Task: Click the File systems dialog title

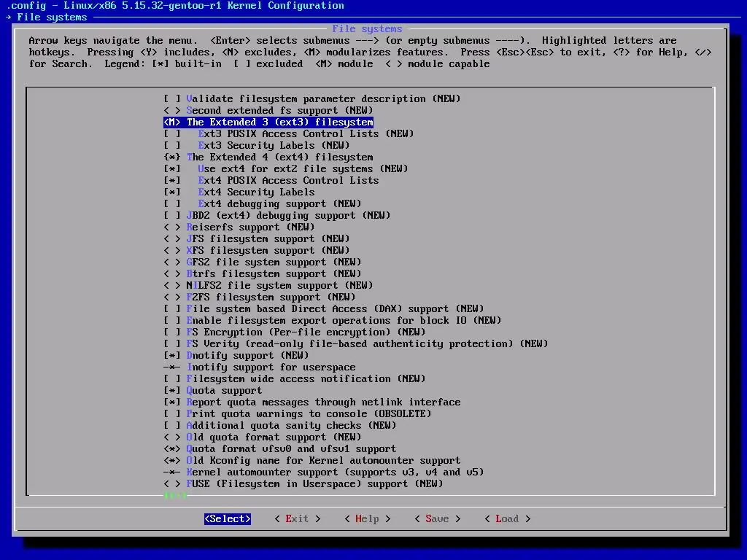Action: click(368, 28)
